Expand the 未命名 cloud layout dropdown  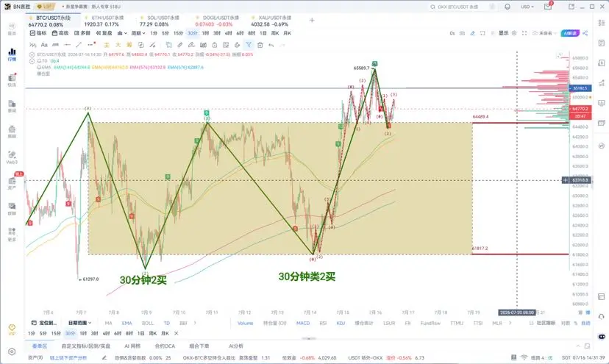pyautogui.click(x=544, y=33)
